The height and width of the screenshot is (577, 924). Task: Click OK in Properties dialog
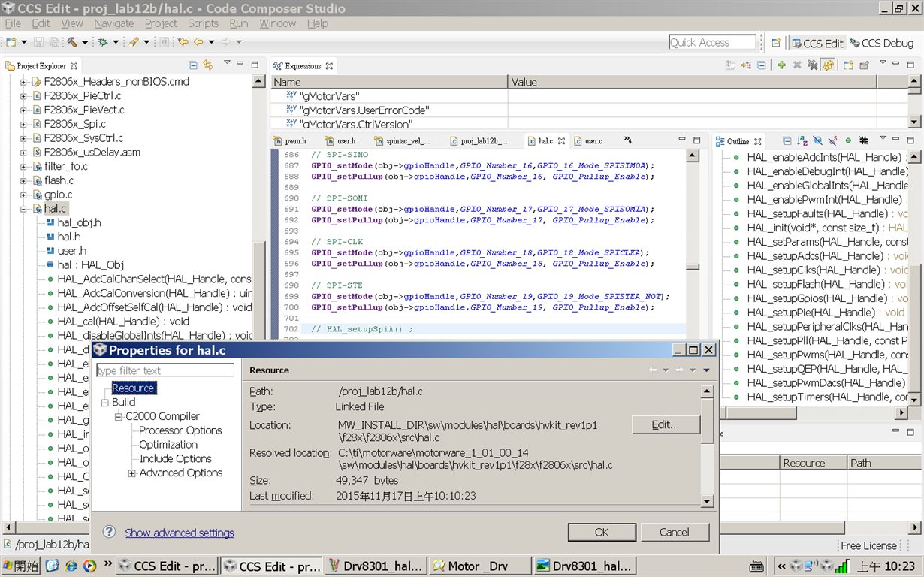[x=602, y=532]
